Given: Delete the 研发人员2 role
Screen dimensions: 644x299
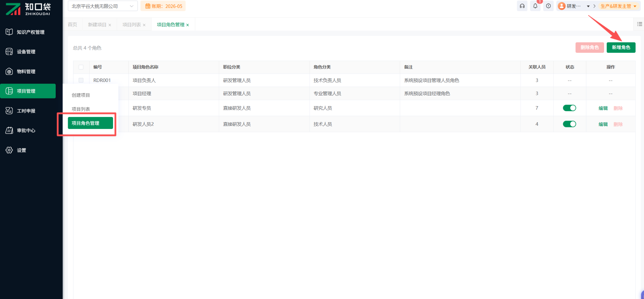Looking at the screenshot, I should (618, 124).
